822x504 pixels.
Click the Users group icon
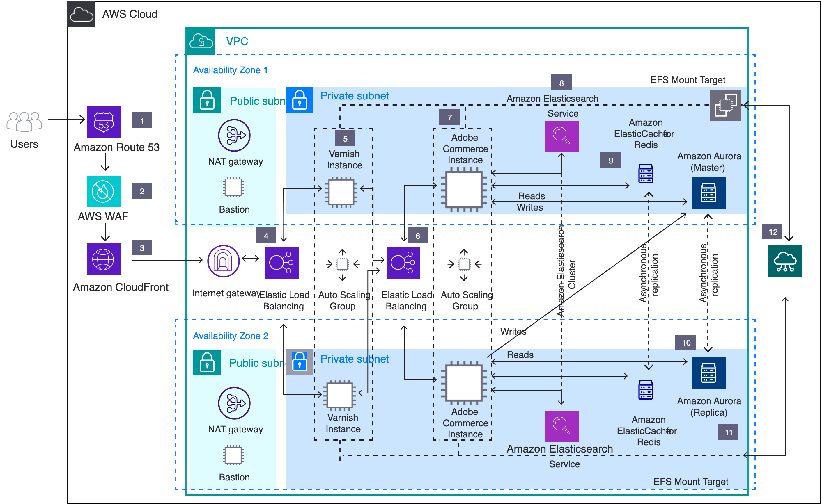click(x=24, y=122)
